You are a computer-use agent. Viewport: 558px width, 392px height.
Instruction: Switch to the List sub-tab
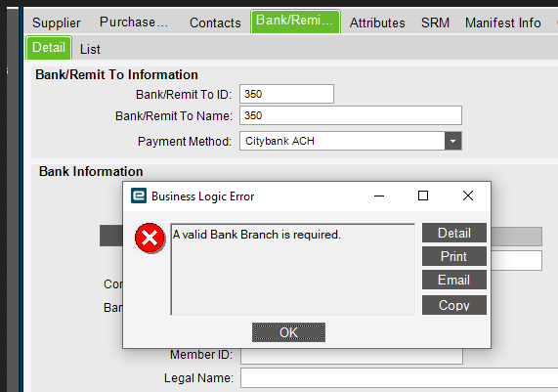point(90,49)
